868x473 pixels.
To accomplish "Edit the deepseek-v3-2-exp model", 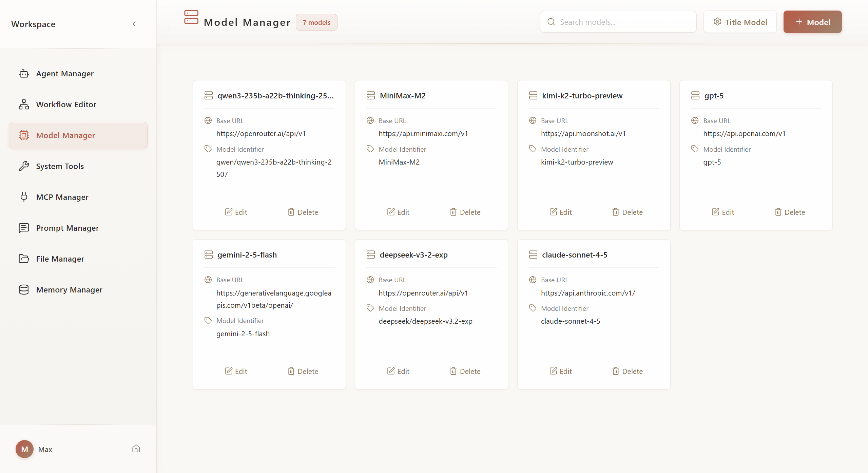I will [x=398, y=371].
